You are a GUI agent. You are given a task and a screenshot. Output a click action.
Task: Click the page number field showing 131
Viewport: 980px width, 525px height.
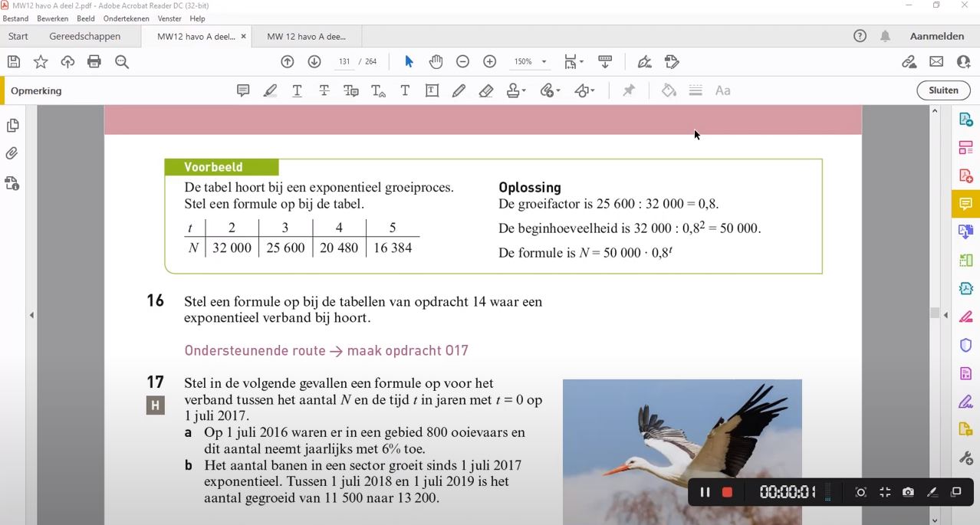point(344,61)
